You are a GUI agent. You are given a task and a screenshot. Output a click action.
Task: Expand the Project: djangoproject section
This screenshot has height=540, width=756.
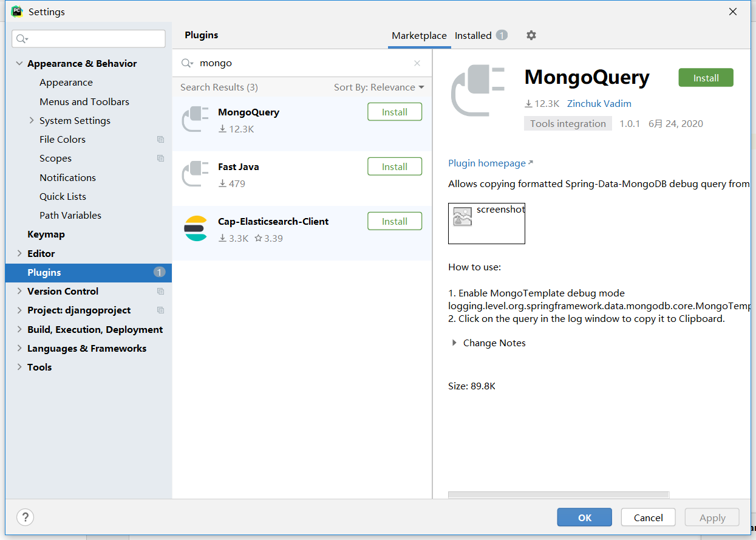point(19,310)
